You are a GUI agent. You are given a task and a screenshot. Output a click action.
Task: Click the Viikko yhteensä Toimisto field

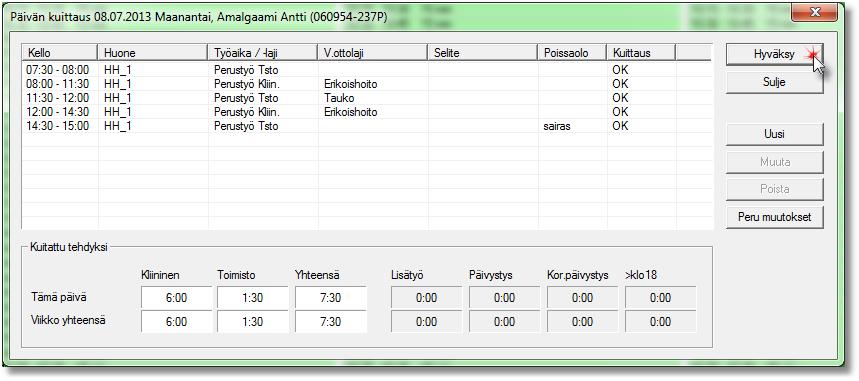pos(253,322)
